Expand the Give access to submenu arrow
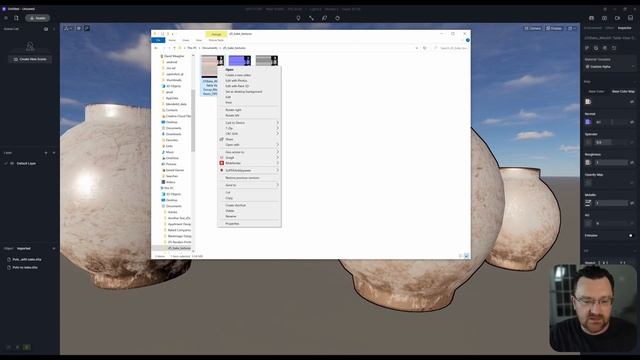Viewport: 640px width, 360px height. tap(278, 152)
